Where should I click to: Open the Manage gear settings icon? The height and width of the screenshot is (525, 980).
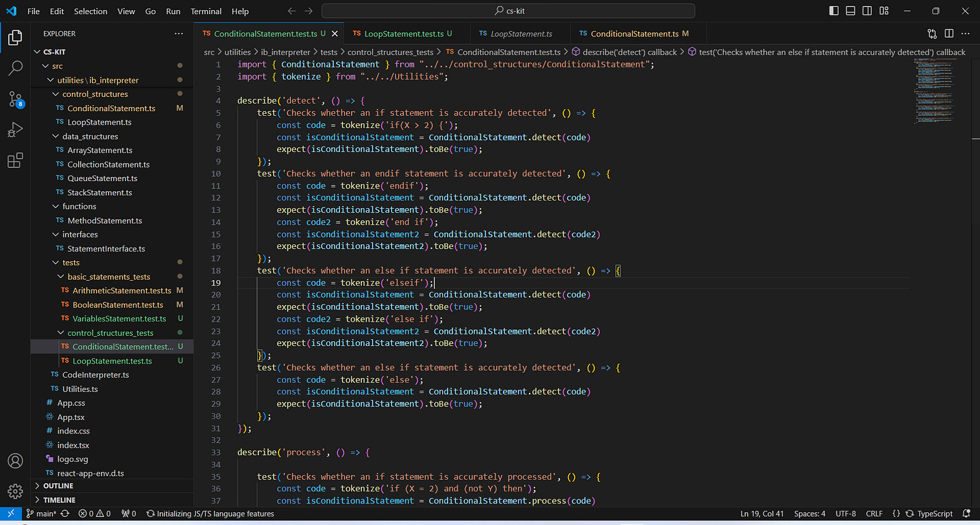(x=15, y=491)
